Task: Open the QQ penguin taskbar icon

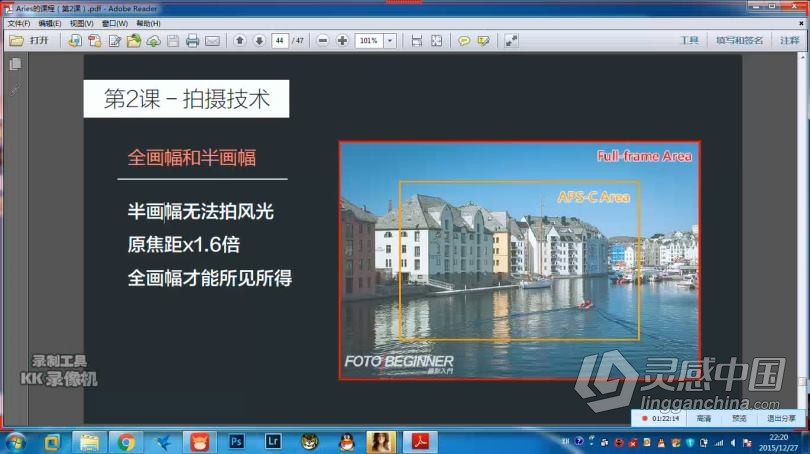Action: 347,442
